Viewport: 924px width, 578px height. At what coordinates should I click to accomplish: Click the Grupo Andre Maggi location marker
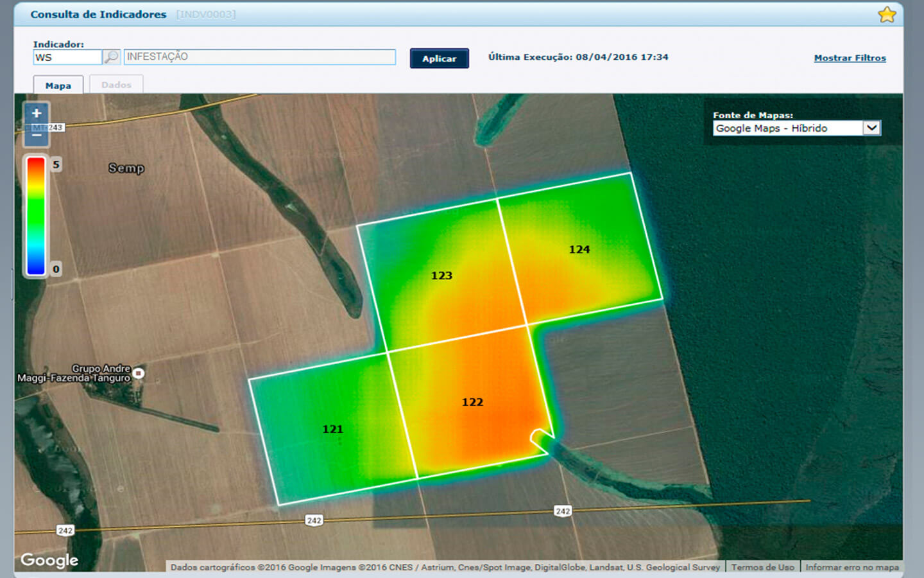[139, 373]
